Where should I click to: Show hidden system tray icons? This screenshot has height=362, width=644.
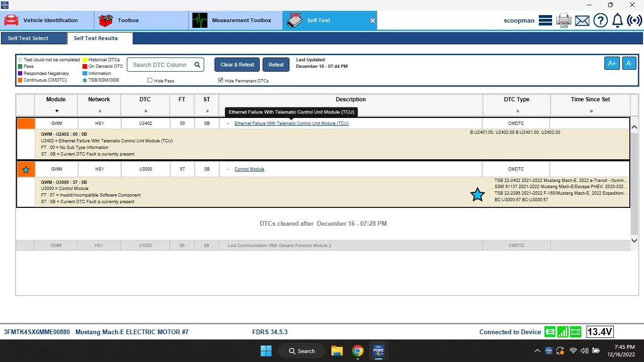coord(537,351)
